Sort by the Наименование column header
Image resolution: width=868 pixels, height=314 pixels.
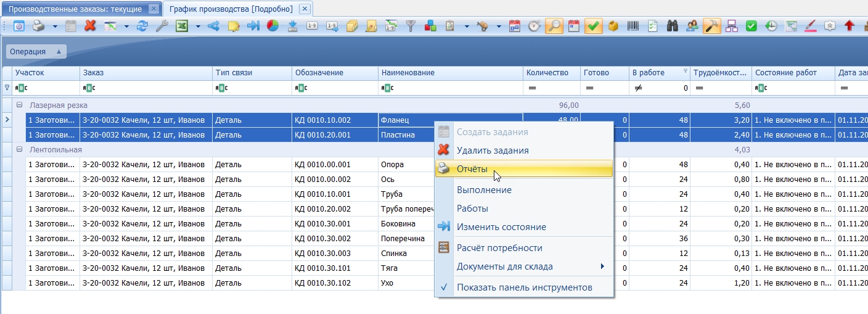click(451, 73)
